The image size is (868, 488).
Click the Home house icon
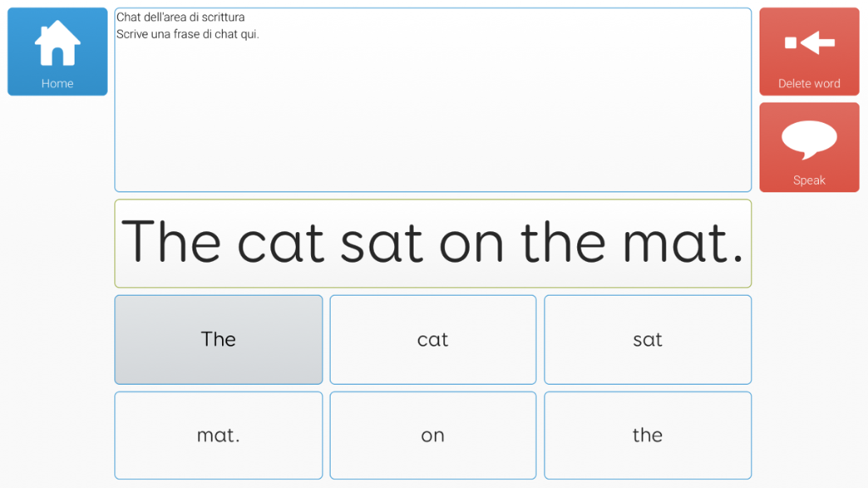click(x=58, y=42)
